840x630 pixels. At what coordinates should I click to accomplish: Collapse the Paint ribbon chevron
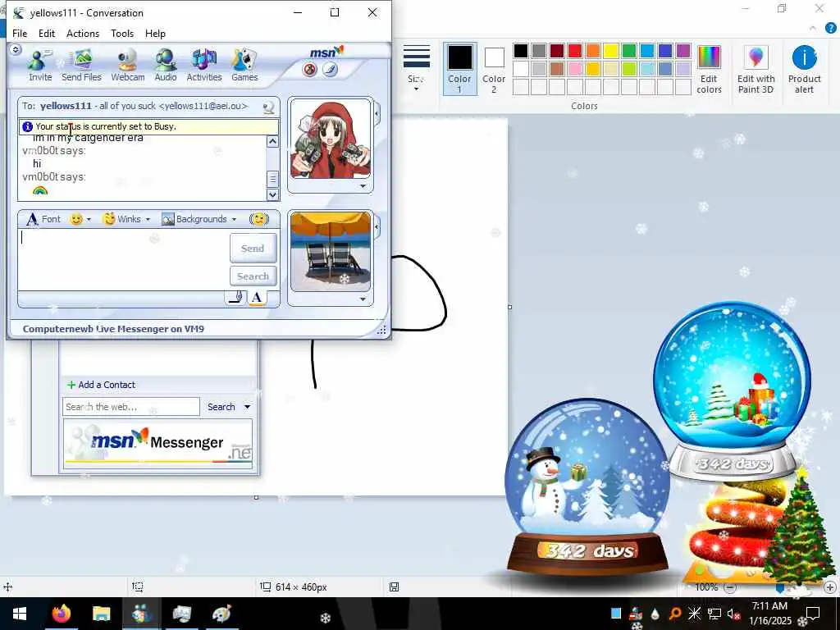click(x=813, y=29)
